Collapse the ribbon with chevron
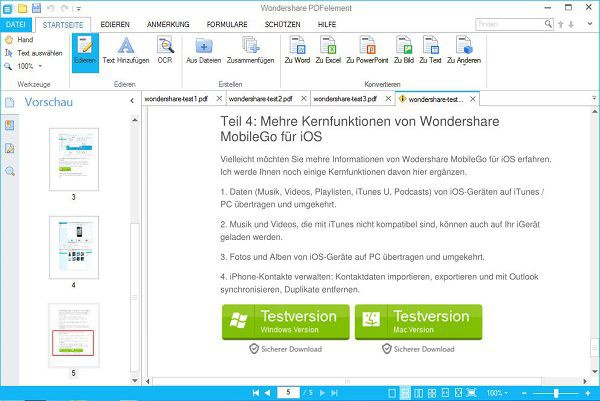600x401 pixels. click(x=590, y=24)
